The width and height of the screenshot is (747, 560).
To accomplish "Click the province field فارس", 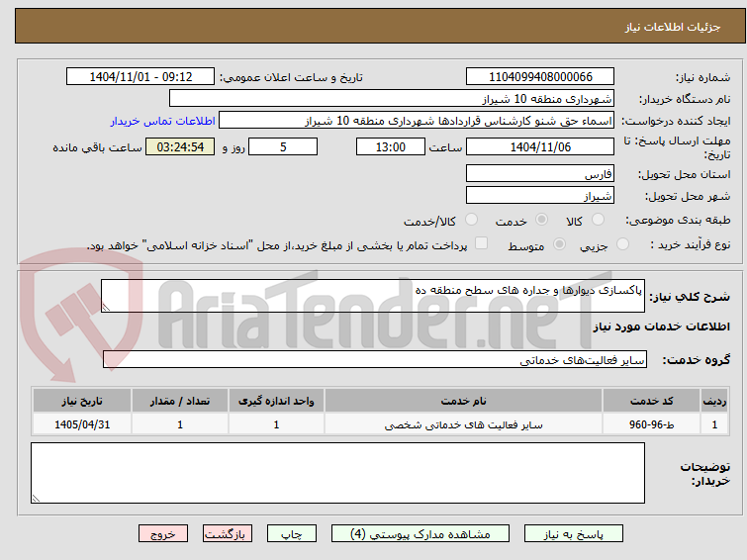I will [540, 174].
